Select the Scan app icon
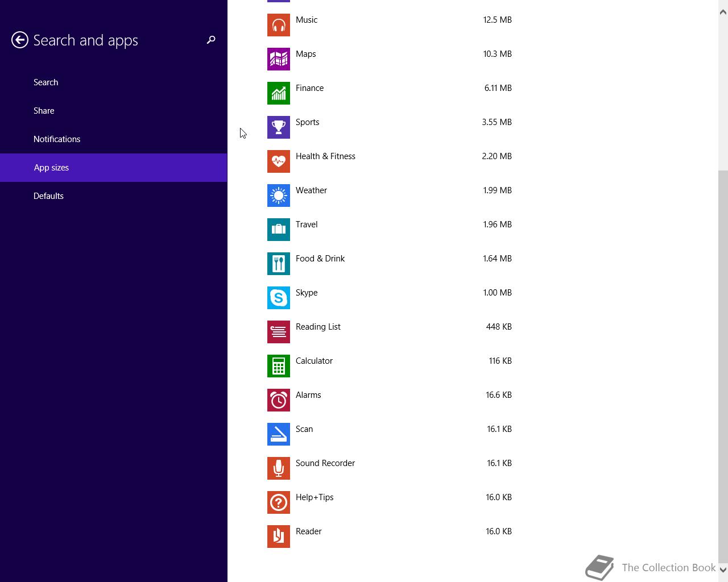 point(279,434)
